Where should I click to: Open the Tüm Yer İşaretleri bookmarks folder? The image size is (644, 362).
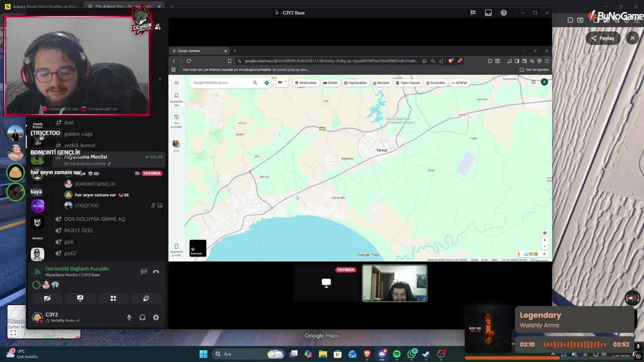point(534,69)
